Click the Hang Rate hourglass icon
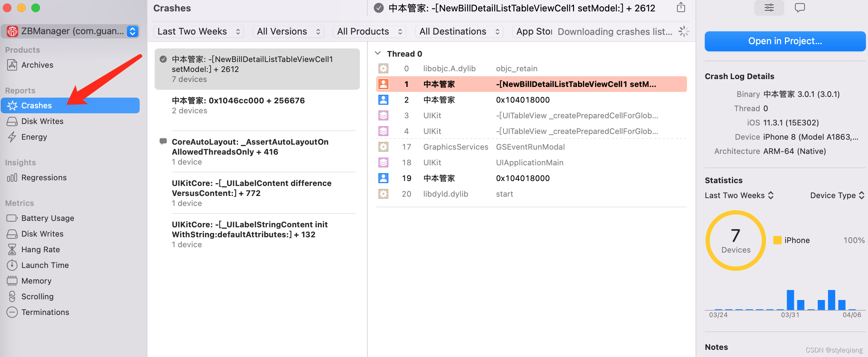 tap(12, 249)
